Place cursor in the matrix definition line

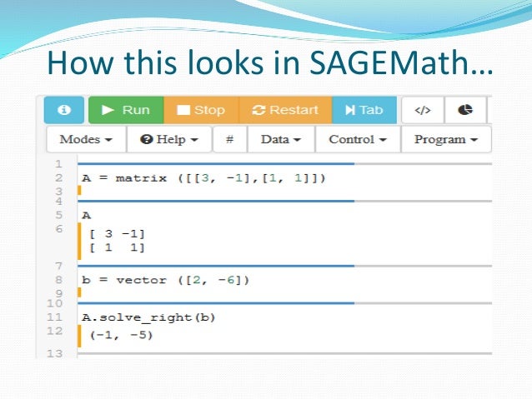203,178
